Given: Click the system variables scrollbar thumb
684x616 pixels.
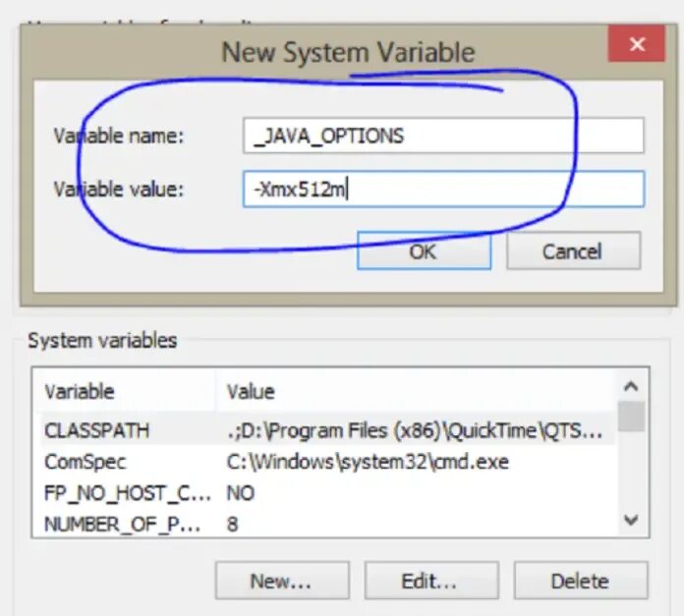Looking at the screenshot, I should 631,417.
